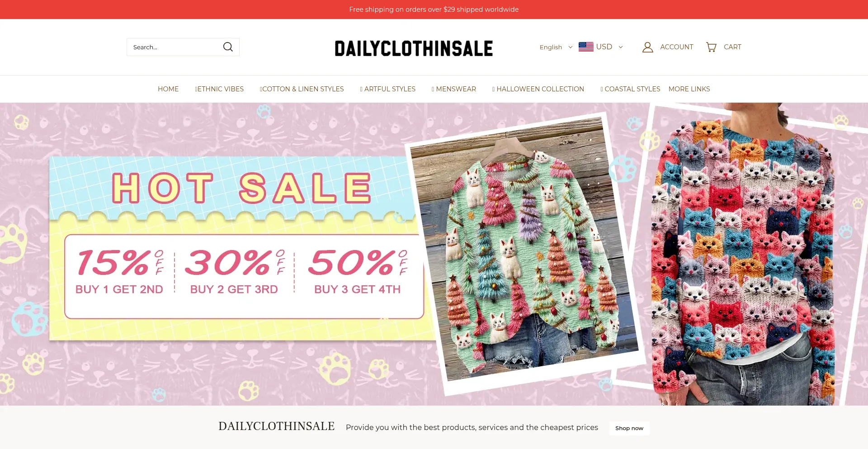
Task: Click the DAILYCLOTHINSALE logo
Action: coord(414,48)
